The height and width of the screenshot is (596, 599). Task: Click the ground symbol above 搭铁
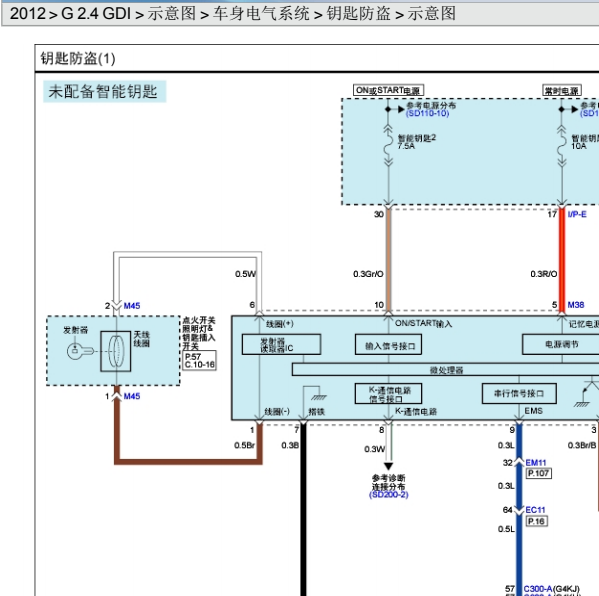[x=318, y=397]
